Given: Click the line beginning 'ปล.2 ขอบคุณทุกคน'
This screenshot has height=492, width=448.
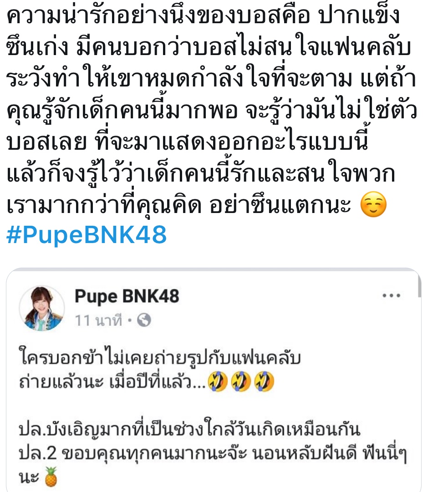Looking at the screenshot, I should click(213, 453).
